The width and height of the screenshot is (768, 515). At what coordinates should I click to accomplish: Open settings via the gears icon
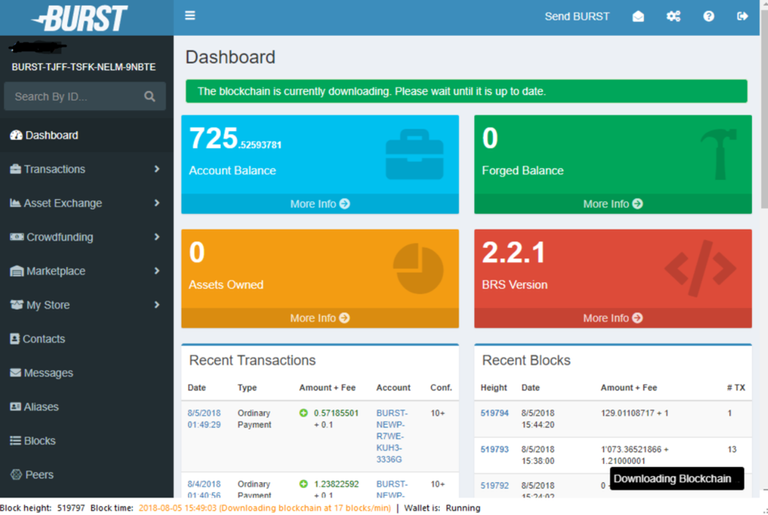point(673,16)
